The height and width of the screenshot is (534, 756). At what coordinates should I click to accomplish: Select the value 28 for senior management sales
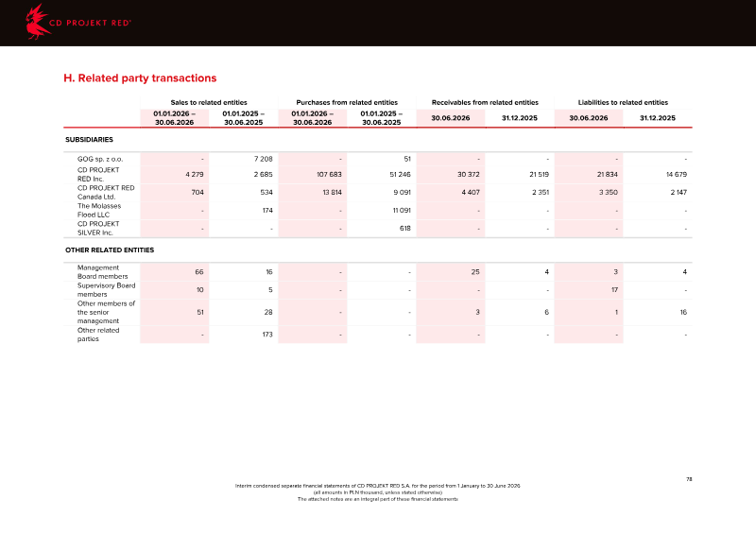click(268, 312)
